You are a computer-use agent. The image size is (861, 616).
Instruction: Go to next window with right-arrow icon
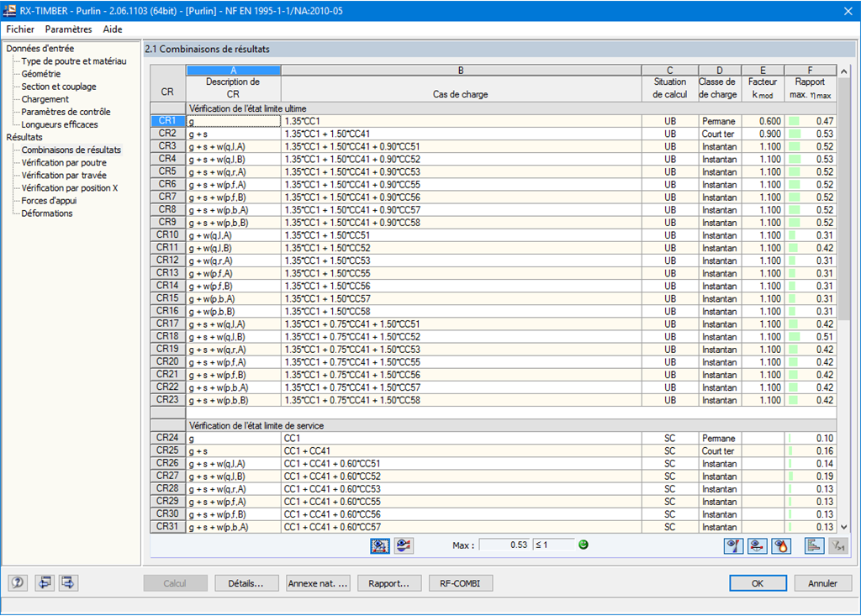tap(68, 582)
